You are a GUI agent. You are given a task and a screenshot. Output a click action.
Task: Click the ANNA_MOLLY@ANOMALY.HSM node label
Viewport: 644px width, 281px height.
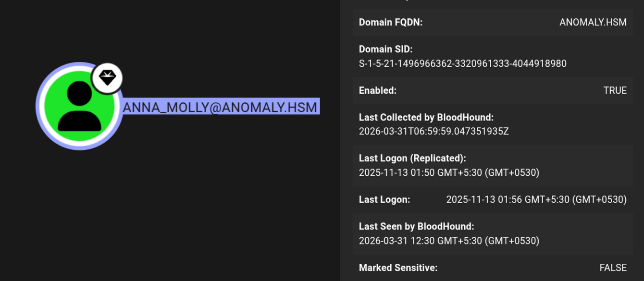click(220, 107)
